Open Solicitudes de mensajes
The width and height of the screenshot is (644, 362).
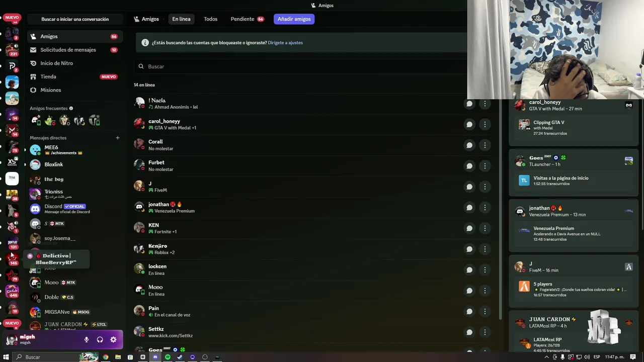click(74, 50)
